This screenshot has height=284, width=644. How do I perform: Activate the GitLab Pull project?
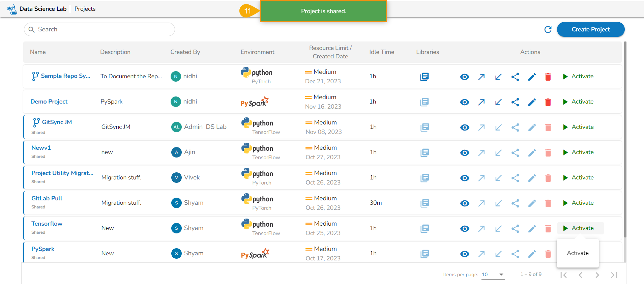pyautogui.click(x=578, y=203)
